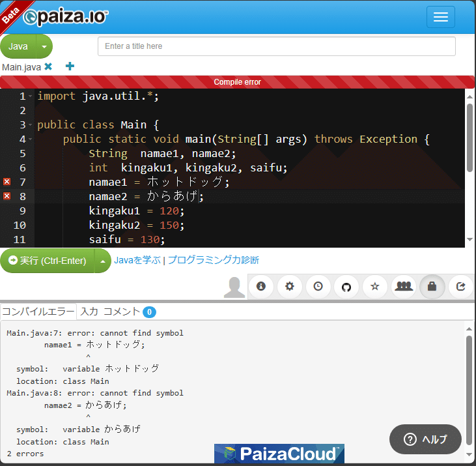Expand the run options arrow beside 実行
Screen dimensions: 476x466
coord(103,261)
